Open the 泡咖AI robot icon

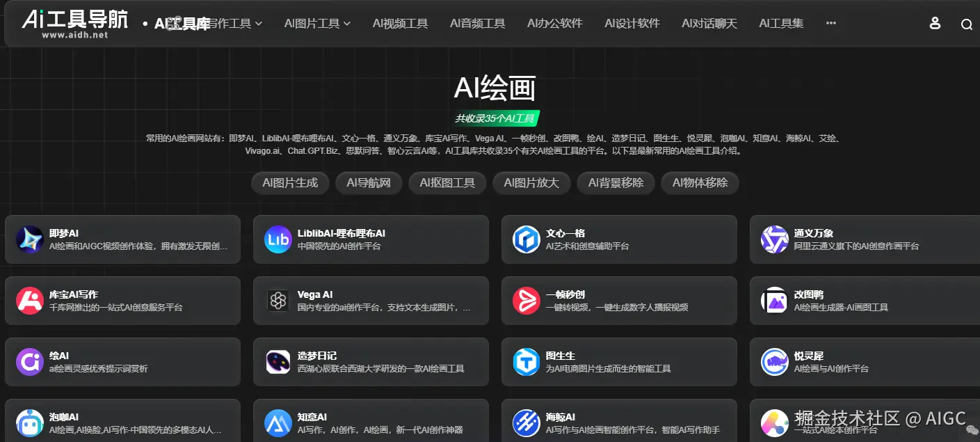[30, 423]
